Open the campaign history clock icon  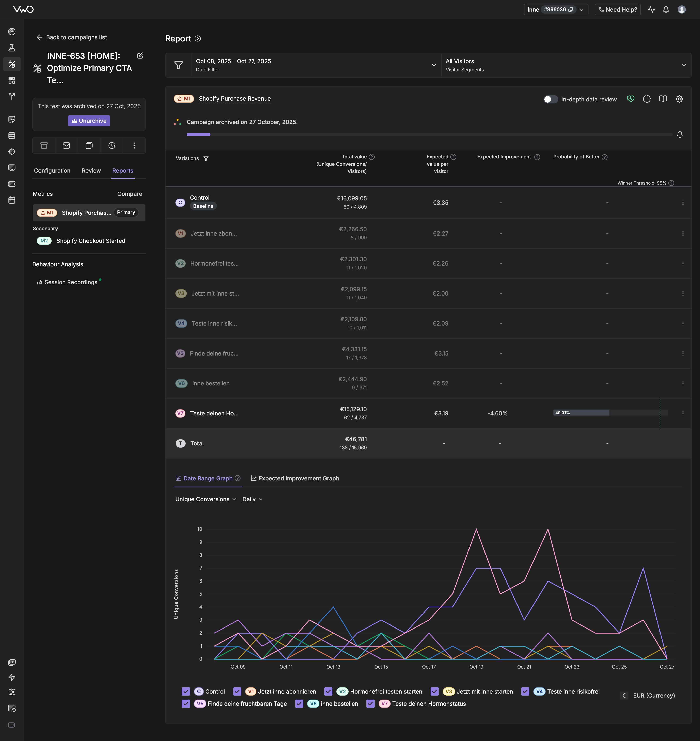pos(112,146)
